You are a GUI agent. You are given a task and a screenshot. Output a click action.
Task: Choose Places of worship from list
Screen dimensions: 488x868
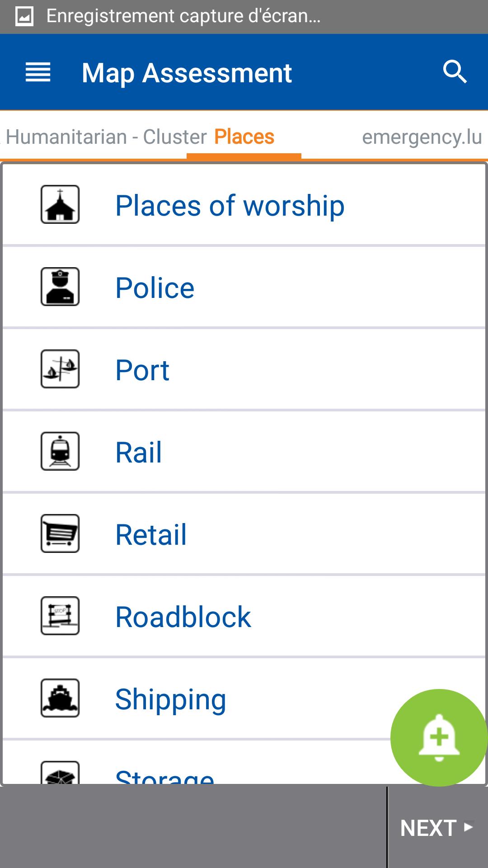230,206
